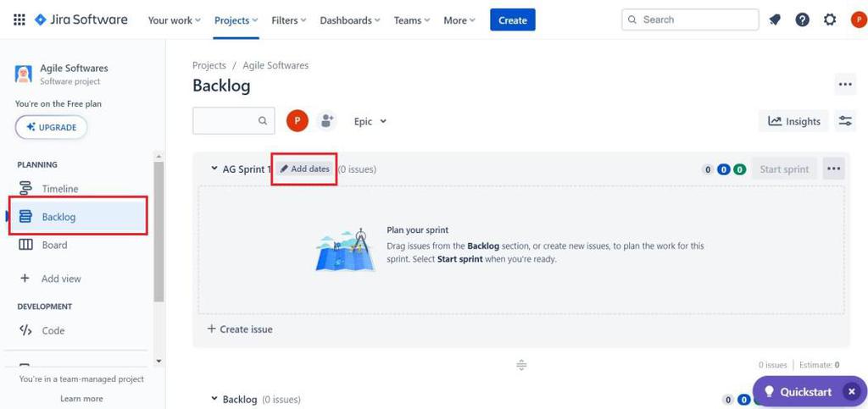Click the top Search field
Viewport: 868px width, 409px height.
pyautogui.click(x=690, y=19)
